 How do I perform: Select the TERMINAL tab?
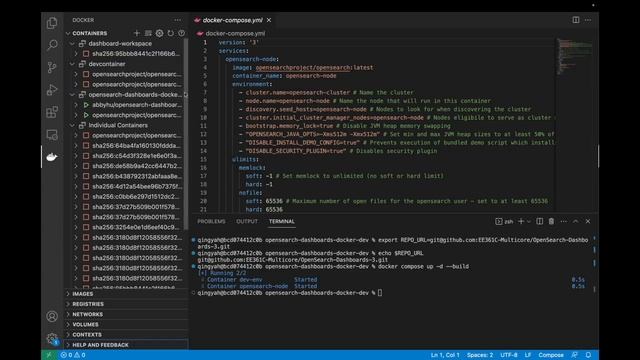point(282,221)
